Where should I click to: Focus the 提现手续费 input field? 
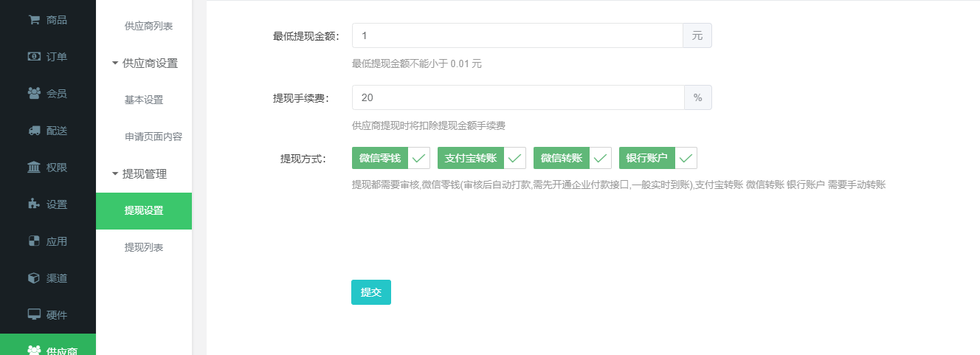(x=519, y=97)
